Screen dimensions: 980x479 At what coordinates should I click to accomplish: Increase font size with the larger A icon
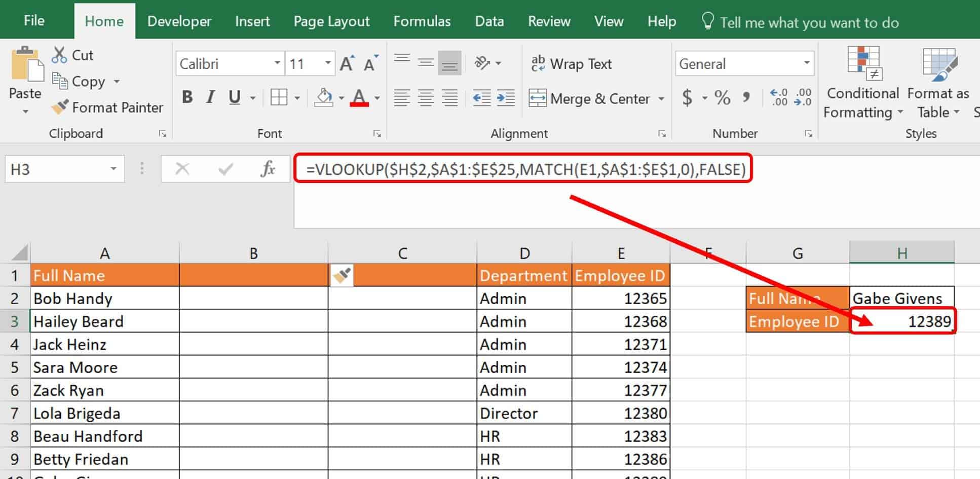point(347,64)
